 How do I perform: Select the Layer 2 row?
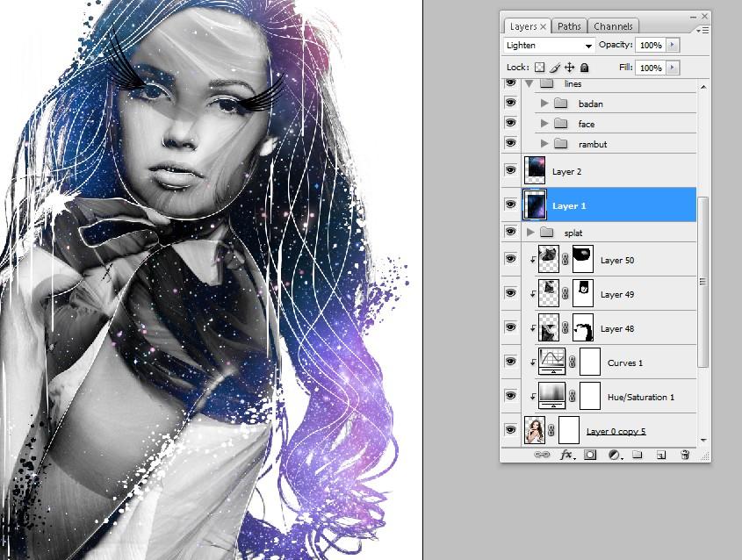pyautogui.click(x=609, y=171)
